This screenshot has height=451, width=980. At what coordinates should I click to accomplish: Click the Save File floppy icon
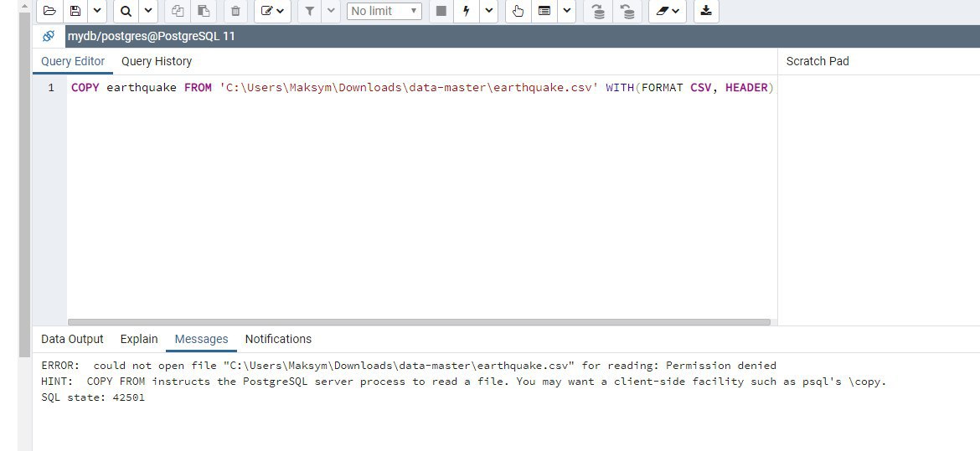(75, 11)
